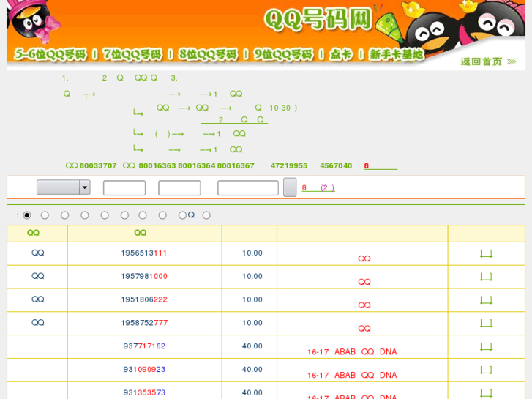Click the buy icon in the 937717162 row
The height and width of the screenshot is (399, 532).
click(486, 346)
